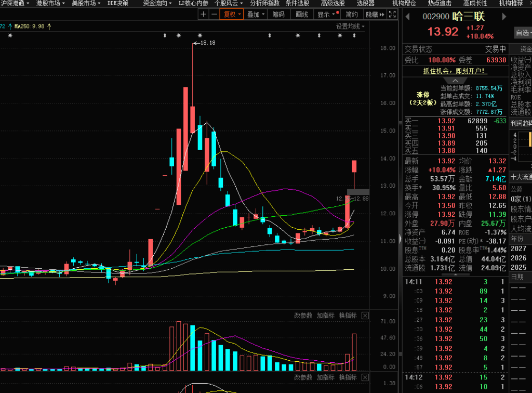Open the DDE决策 menu item
532x393 pixels.
118,4
